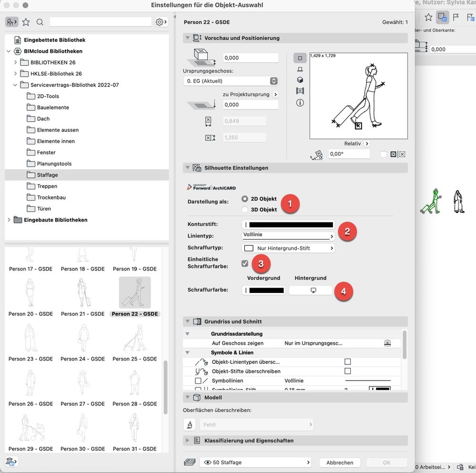Toggle Objekt-Stifte überschreiben checkbox

[x=347, y=371]
